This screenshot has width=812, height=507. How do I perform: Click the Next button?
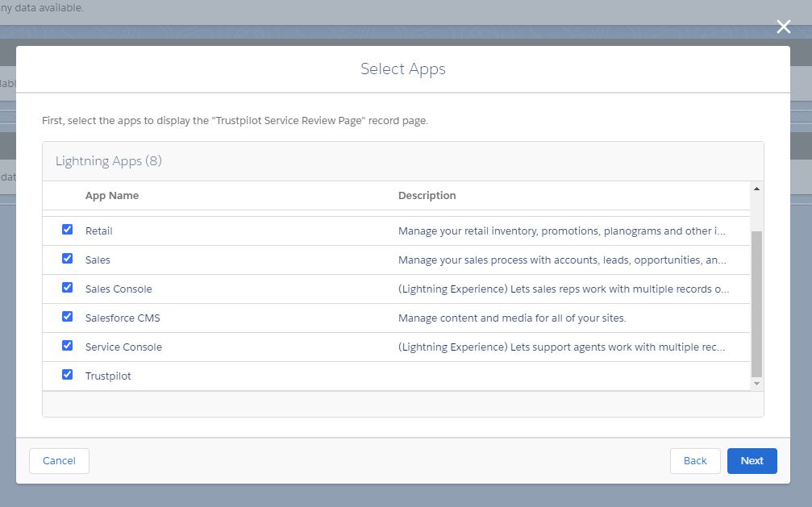pos(752,460)
